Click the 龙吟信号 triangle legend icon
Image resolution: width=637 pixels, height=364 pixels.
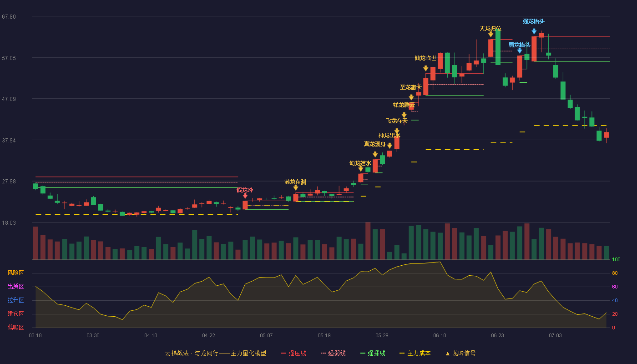click(x=447, y=354)
